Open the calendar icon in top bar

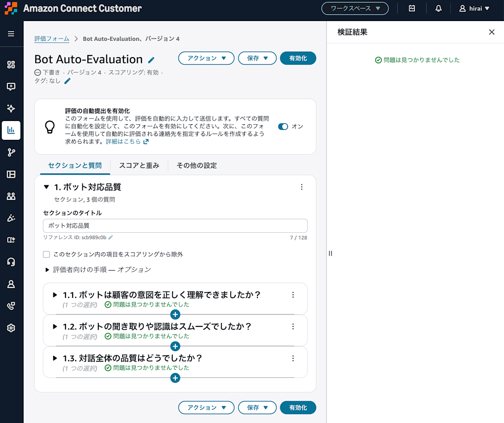(412, 8)
